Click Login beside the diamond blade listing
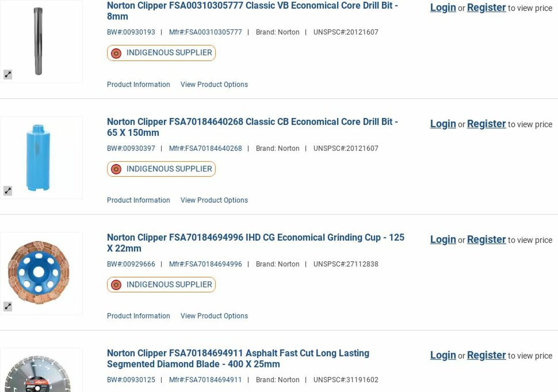 pyautogui.click(x=443, y=355)
